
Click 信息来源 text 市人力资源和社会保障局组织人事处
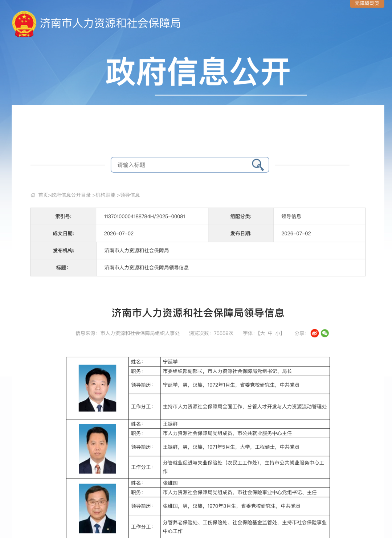140,333
